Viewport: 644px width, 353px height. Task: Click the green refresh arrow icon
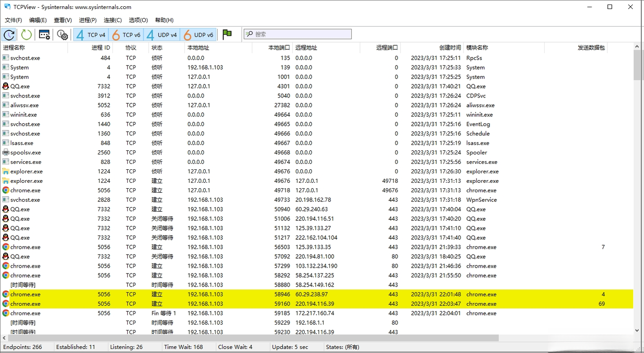coord(26,34)
